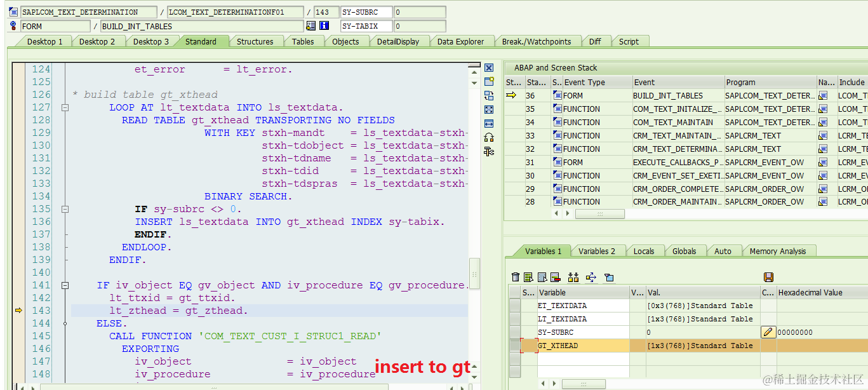Select the row selector for ET_TEXTDATA

pos(514,306)
